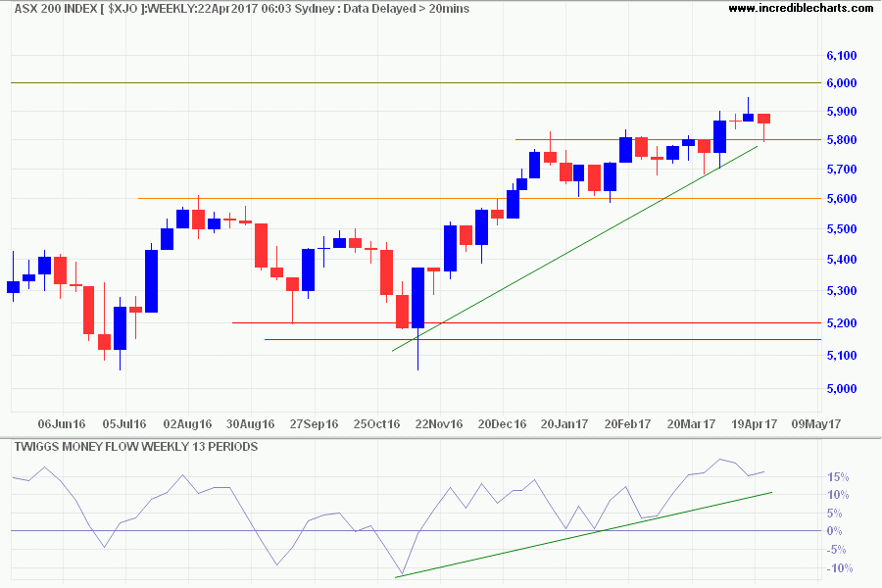The width and height of the screenshot is (882, 588).
Task: Select the 5,100 price axis label
Action: click(842, 355)
